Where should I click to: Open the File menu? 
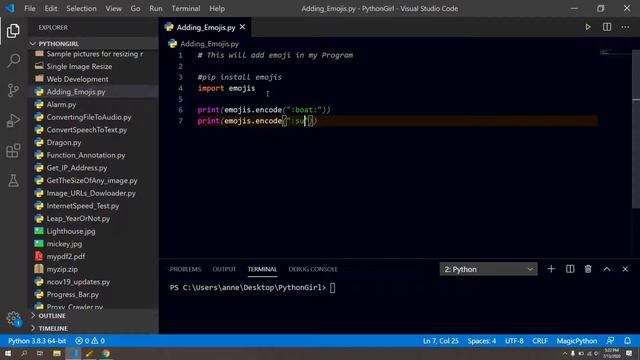coord(30,8)
